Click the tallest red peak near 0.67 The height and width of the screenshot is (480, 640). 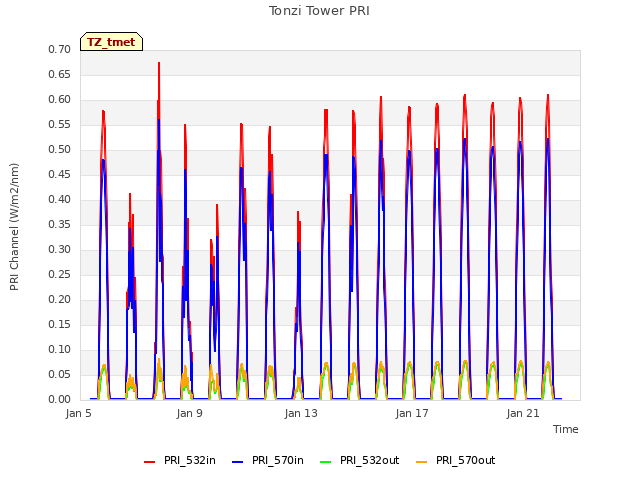(159, 64)
